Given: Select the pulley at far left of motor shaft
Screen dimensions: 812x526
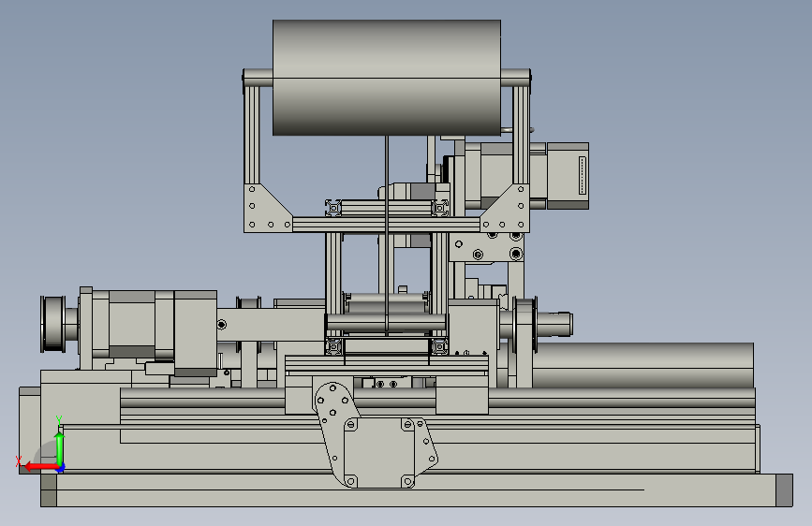Looking at the screenshot, I should (x=53, y=324).
